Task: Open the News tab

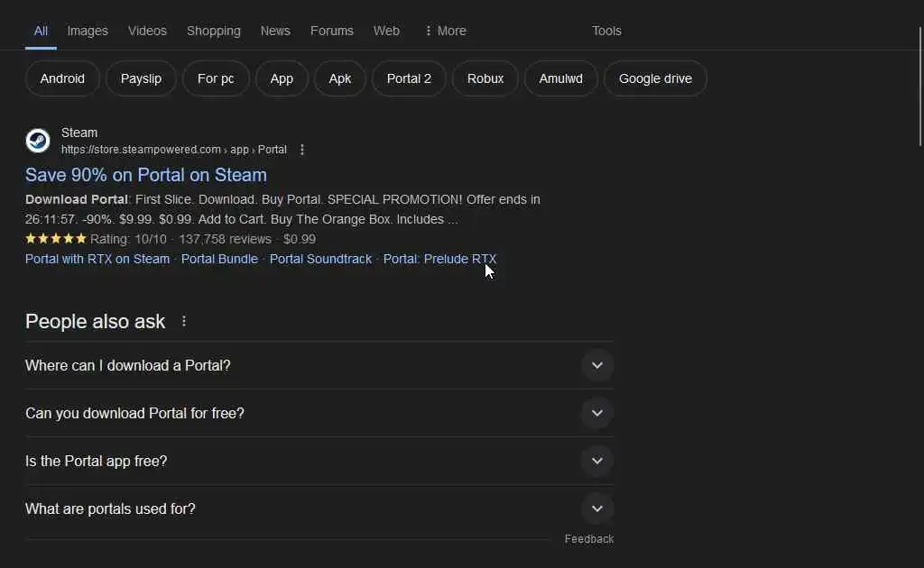Action: [x=275, y=31]
